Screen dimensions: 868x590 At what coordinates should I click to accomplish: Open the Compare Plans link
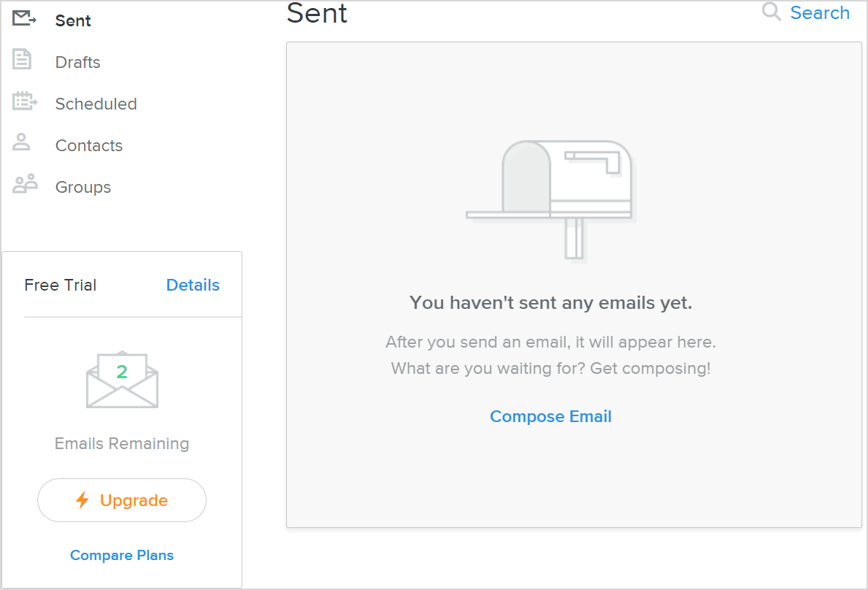pyautogui.click(x=122, y=555)
